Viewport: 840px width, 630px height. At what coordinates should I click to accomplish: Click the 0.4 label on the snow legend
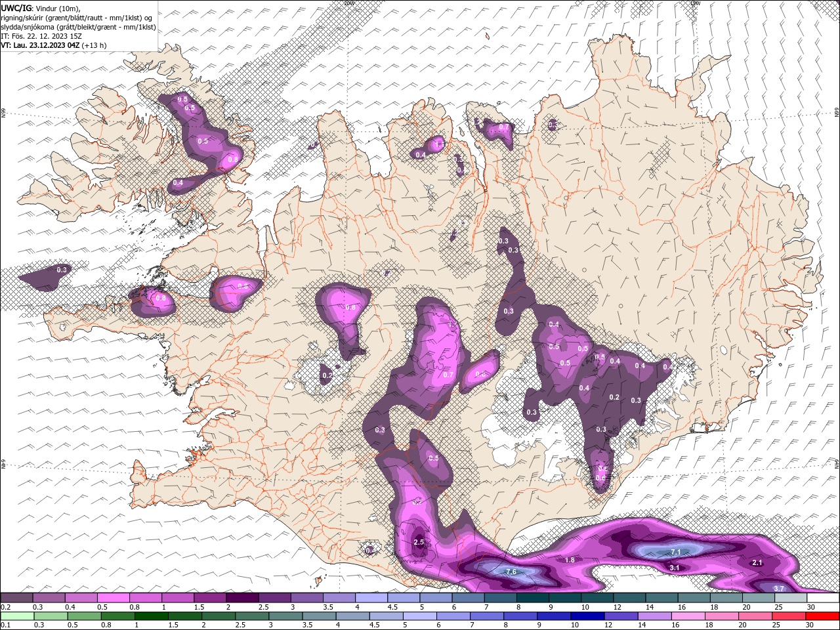point(70,607)
